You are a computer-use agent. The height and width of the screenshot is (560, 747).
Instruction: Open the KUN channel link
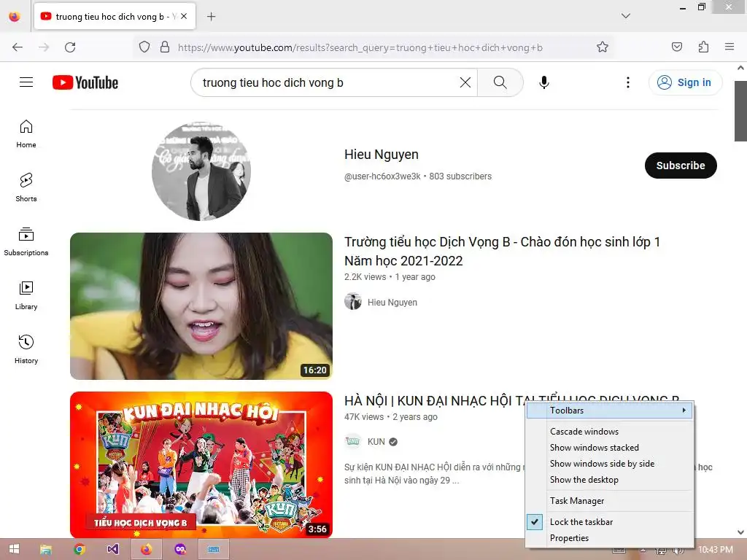(376, 442)
